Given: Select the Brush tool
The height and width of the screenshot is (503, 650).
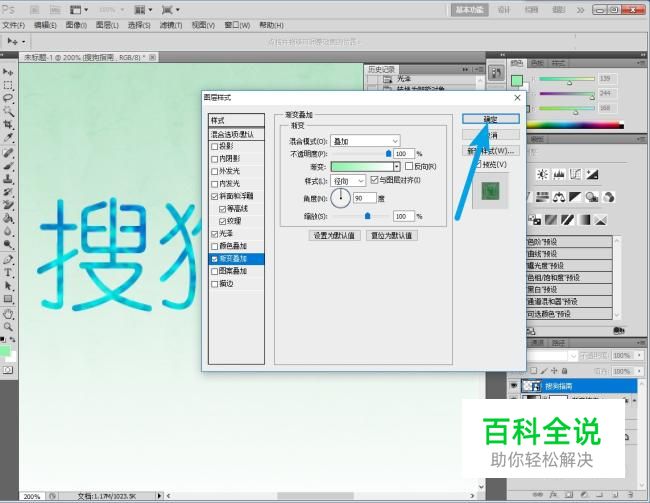Looking at the screenshot, I should (x=8, y=166).
